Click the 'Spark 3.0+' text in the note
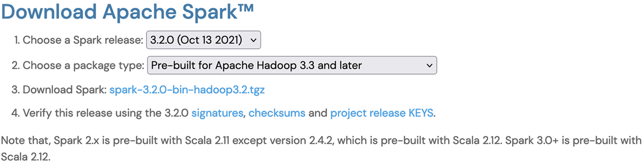This screenshot has height=162, width=644. point(531,140)
